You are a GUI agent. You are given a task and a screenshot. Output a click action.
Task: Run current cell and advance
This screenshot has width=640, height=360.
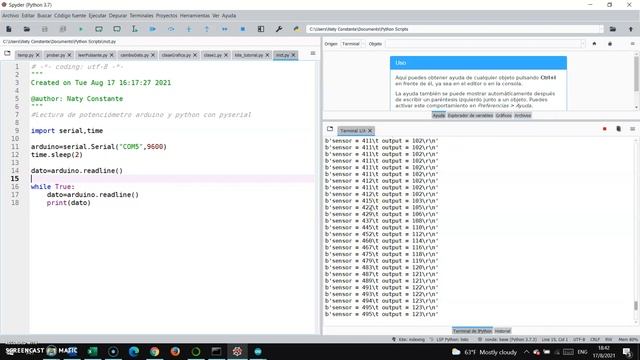(x=117, y=29)
